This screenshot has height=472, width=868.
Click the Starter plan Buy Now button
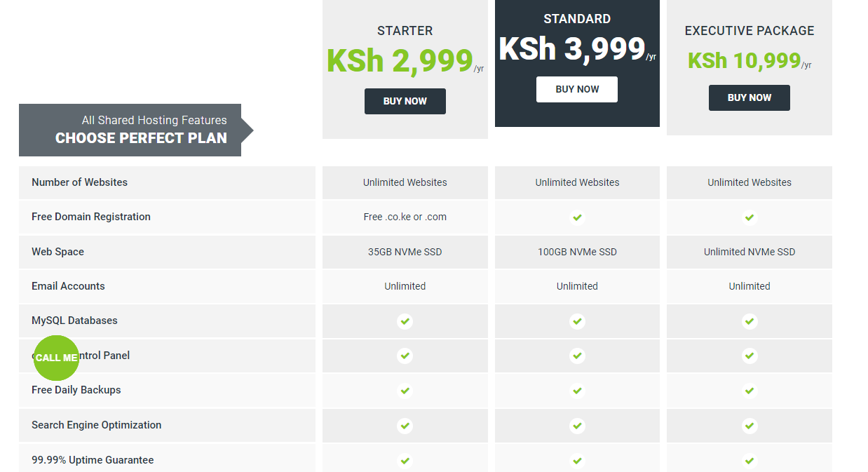[x=405, y=101]
